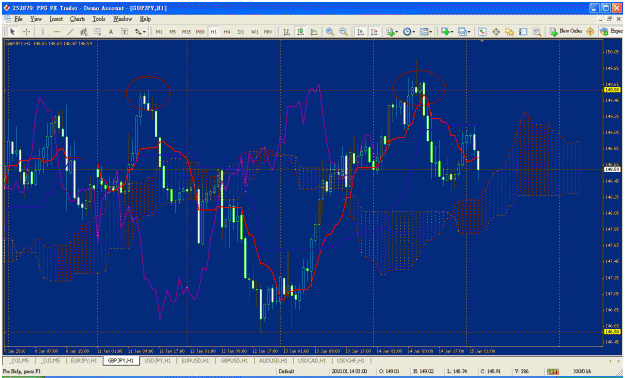625x378 pixels.
Task: Click the text 'A' annotation tool
Action: (x=111, y=32)
